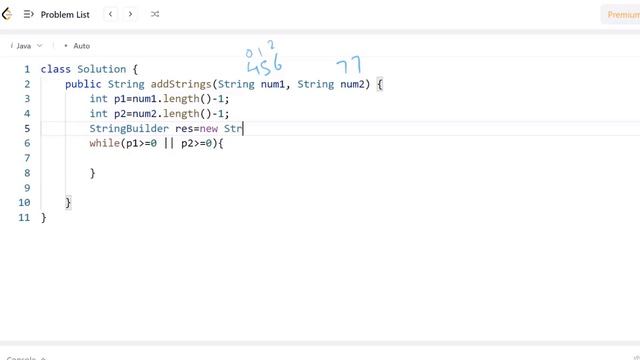This screenshot has height=360, width=640.
Task: Select line number 2 in the gutter
Action: 27,84
